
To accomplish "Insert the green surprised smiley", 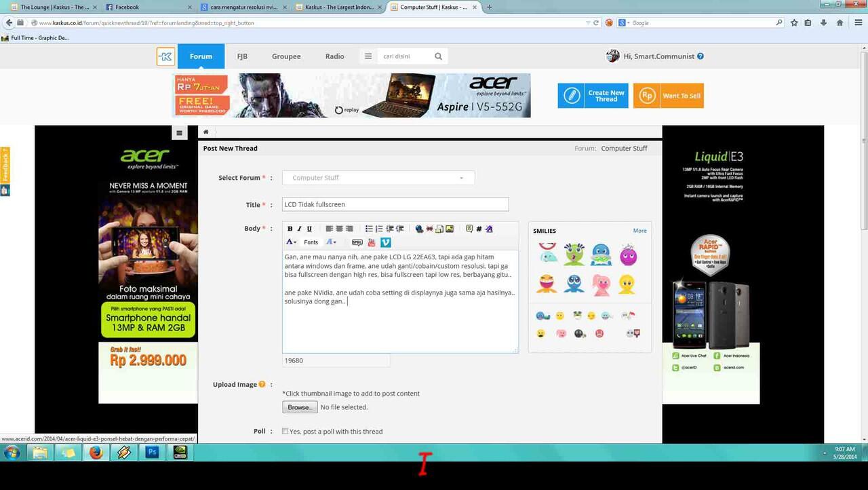I will click(x=574, y=254).
